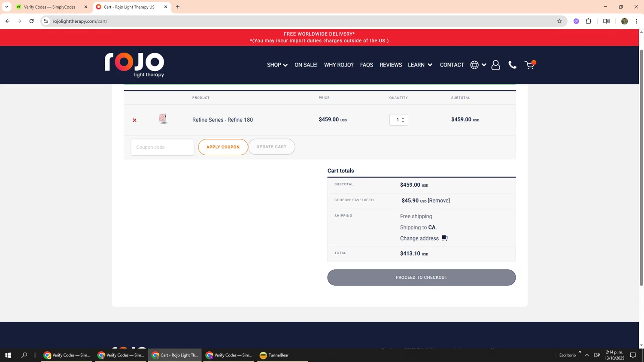Click the browser address bar URL
This screenshot has height=362, width=644.
click(x=80, y=21)
